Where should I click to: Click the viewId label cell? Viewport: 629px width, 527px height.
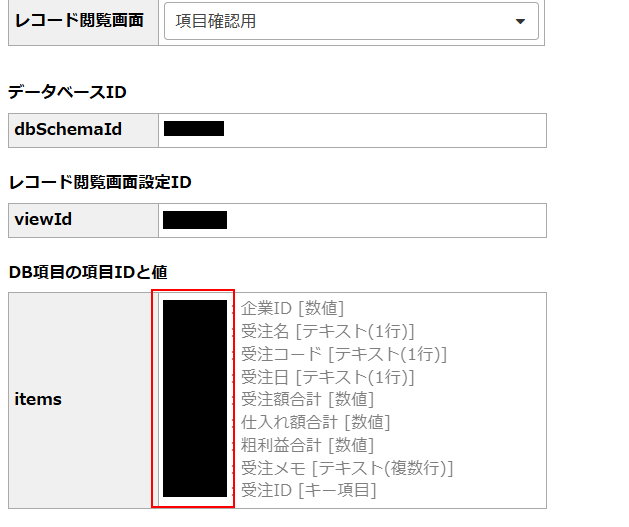(x=83, y=221)
